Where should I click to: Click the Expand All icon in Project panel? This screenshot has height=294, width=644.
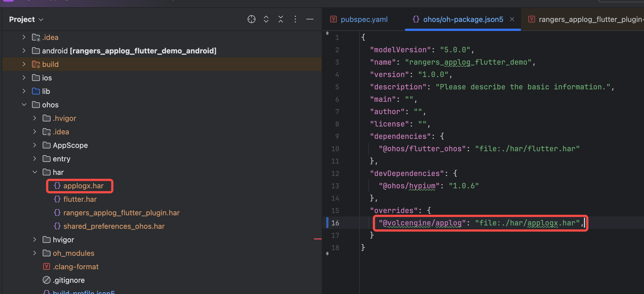(266, 19)
